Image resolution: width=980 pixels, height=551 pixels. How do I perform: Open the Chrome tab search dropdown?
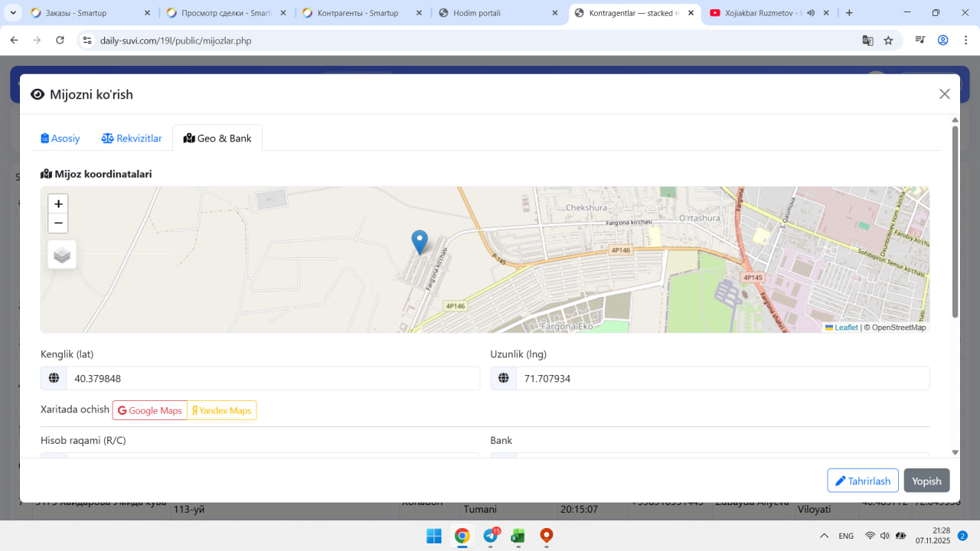pos(14,13)
